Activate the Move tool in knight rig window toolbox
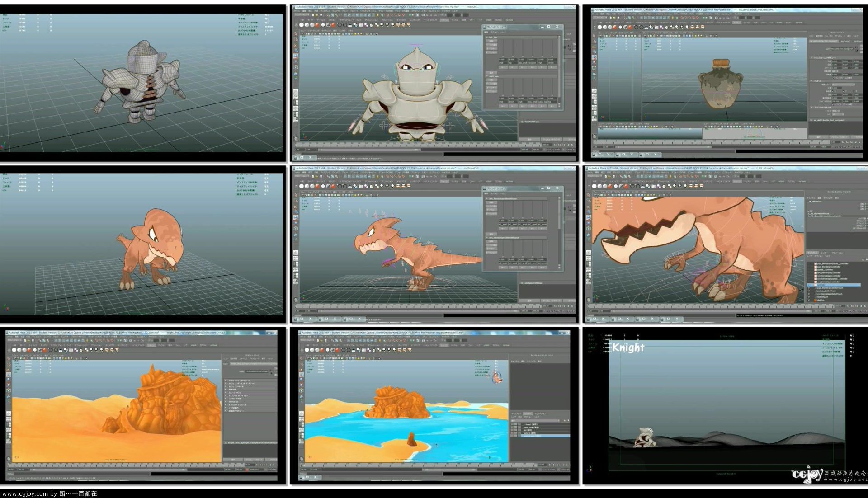 pyautogui.click(x=296, y=51)
